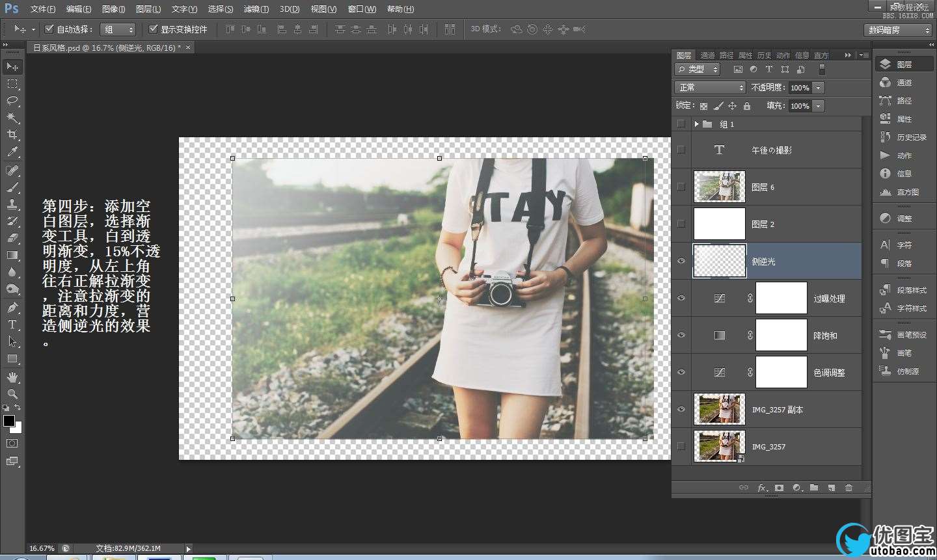Image resolution: width=937 pixels, height=560 pixels.
Task: Filter layers by type T icon
Action: [769, 69]
